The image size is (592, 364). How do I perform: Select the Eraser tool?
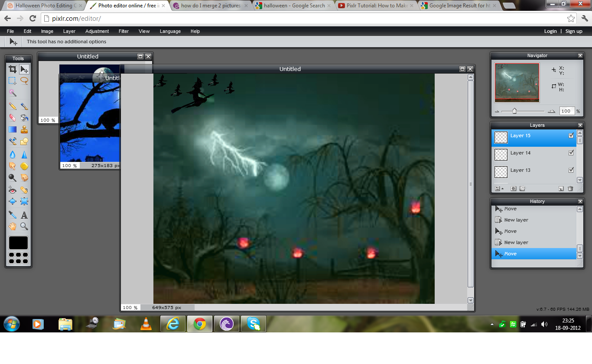point(13,118)
